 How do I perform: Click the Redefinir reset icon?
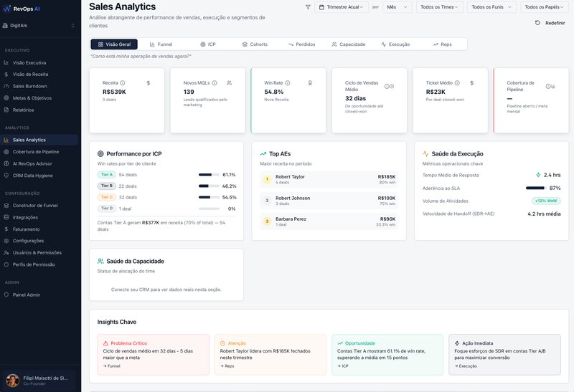pyautogui.click(x=537, y=23)
